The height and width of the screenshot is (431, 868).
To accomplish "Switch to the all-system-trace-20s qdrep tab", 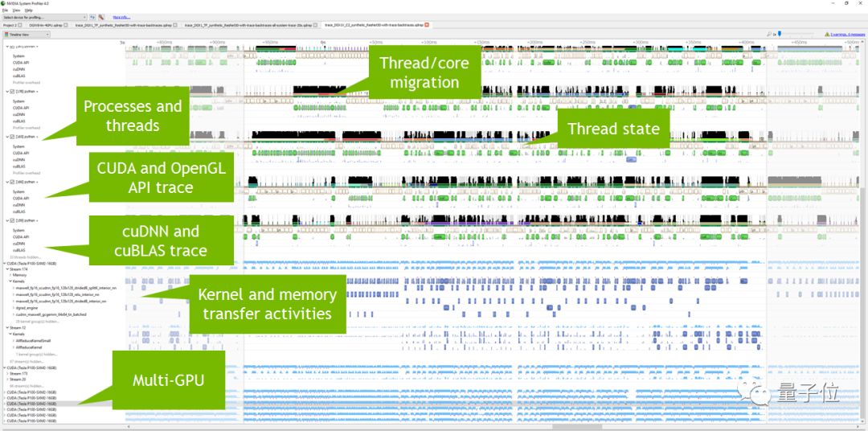I will [x=249, y=25].
